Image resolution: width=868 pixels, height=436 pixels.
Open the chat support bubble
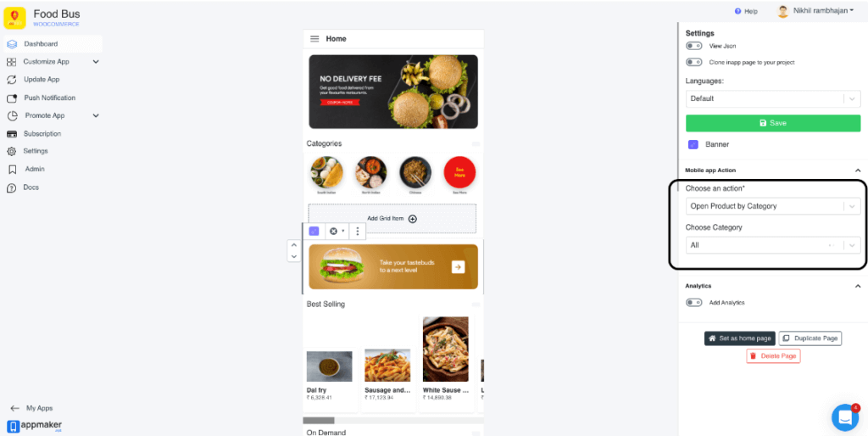click(x=845, y=417)
